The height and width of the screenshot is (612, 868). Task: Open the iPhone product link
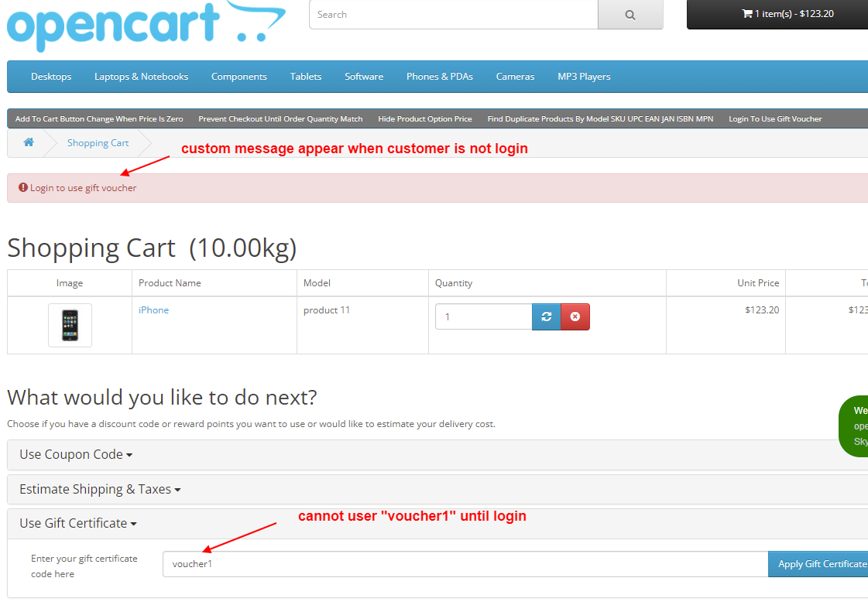click(153, 309)
